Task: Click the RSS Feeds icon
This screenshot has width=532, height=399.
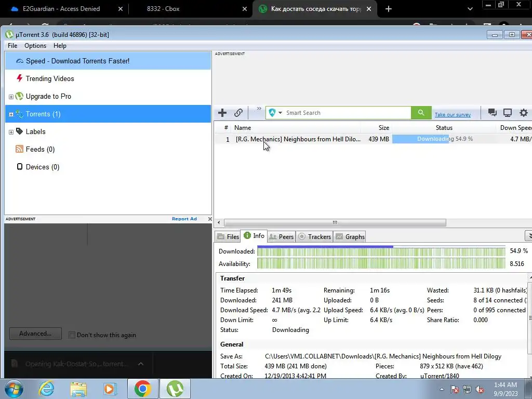Action: (x=19, y=149)
